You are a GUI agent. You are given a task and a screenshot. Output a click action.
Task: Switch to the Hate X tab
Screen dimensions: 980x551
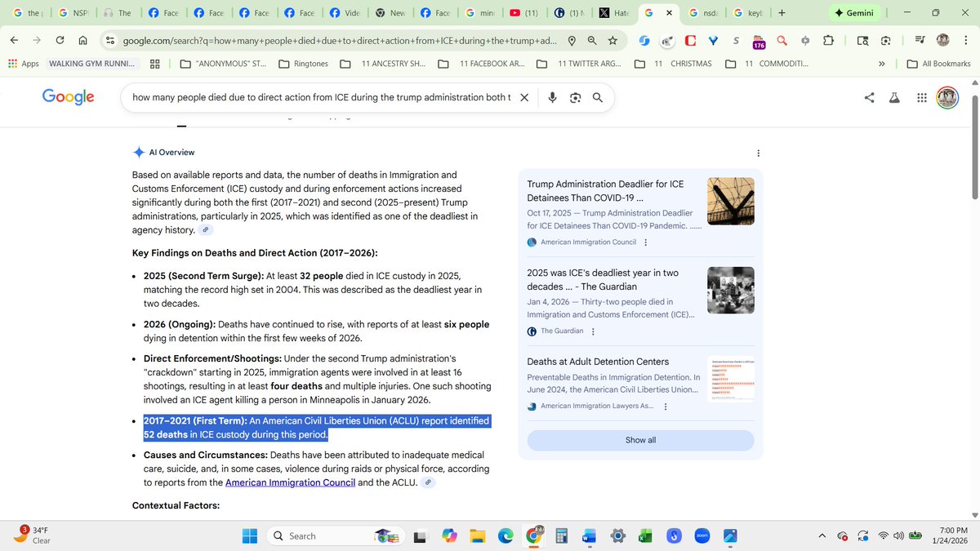[615, 13]
